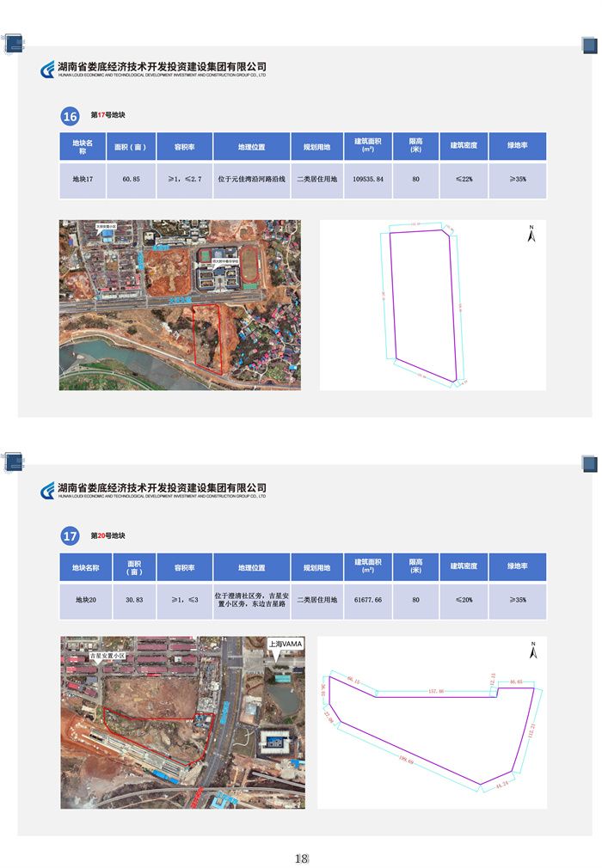
Task: Click the 吉星安置小区 callout label
Action: 107,656
